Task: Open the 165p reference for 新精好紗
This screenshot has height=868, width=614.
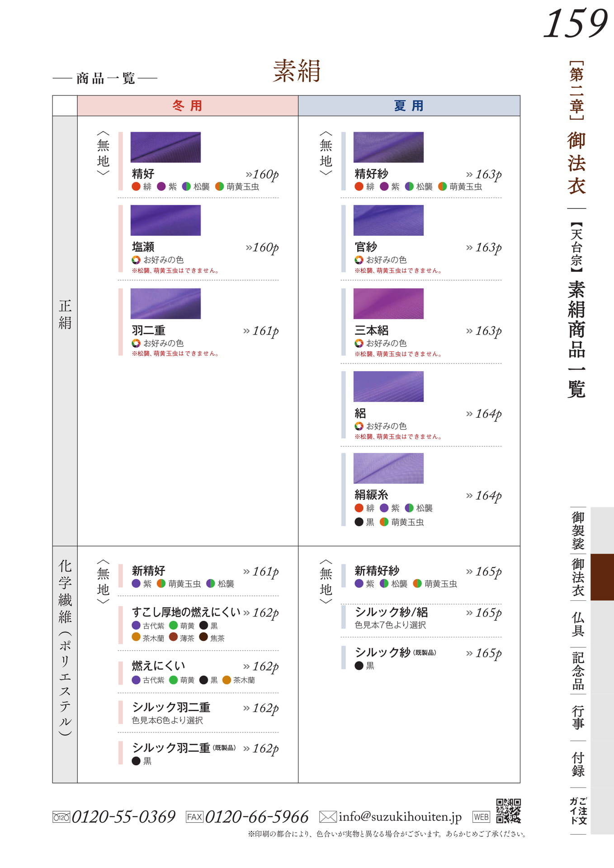Action: click(484, 572)
